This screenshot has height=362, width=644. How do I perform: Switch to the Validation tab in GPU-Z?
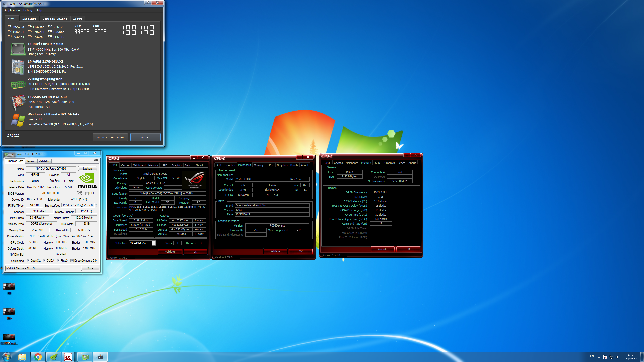[x=45, y=161]
